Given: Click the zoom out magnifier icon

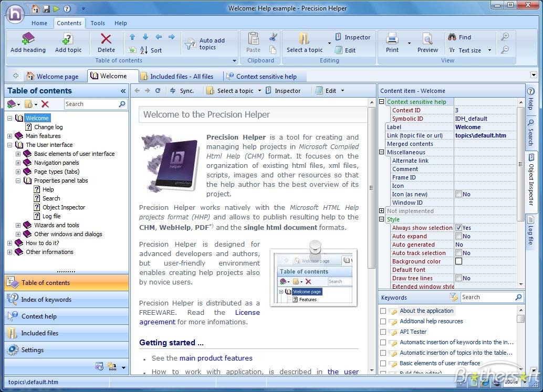Looking at the screenshot, I should tap(505, 50).
